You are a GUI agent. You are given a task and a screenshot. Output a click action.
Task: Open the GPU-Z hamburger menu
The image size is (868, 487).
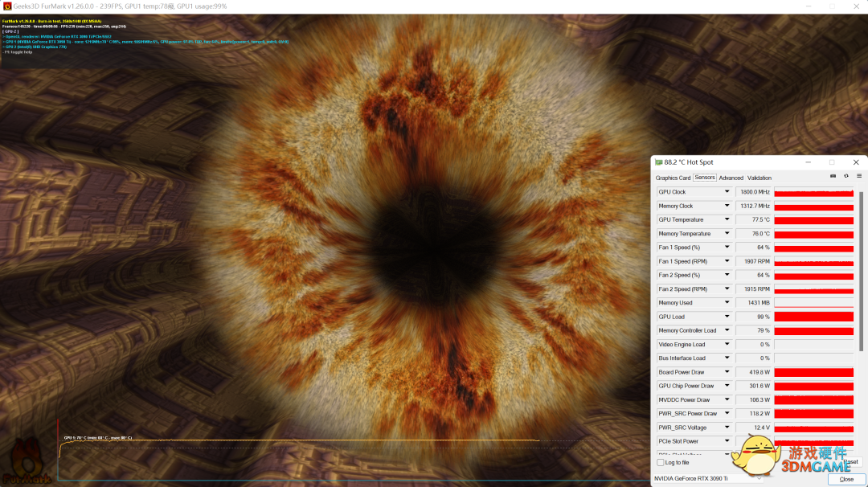click(x=859, y=176)
